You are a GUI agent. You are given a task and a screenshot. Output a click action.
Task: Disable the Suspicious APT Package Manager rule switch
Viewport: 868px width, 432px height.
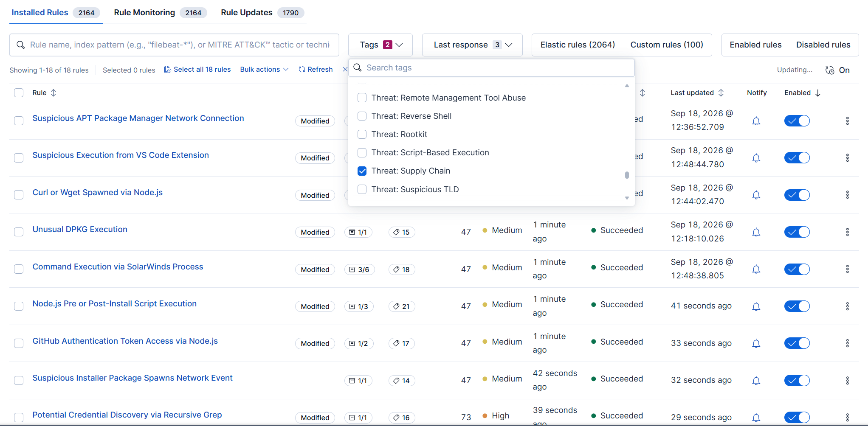point(797,121)
